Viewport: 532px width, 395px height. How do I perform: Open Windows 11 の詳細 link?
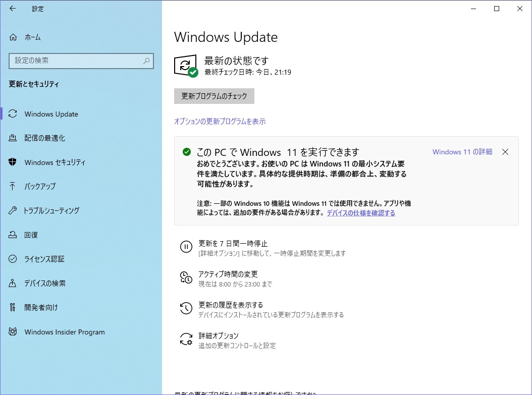462,152
